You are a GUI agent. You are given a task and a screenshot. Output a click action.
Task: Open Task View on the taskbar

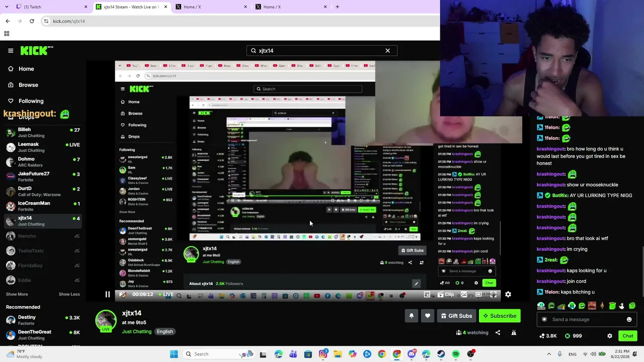pyautogui.click(x=263, y=354)
